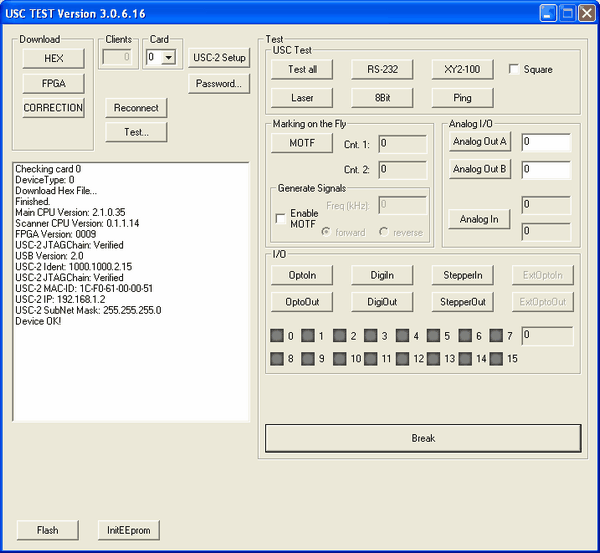Click the StepperIn button
600x553 pixels.
463,275
